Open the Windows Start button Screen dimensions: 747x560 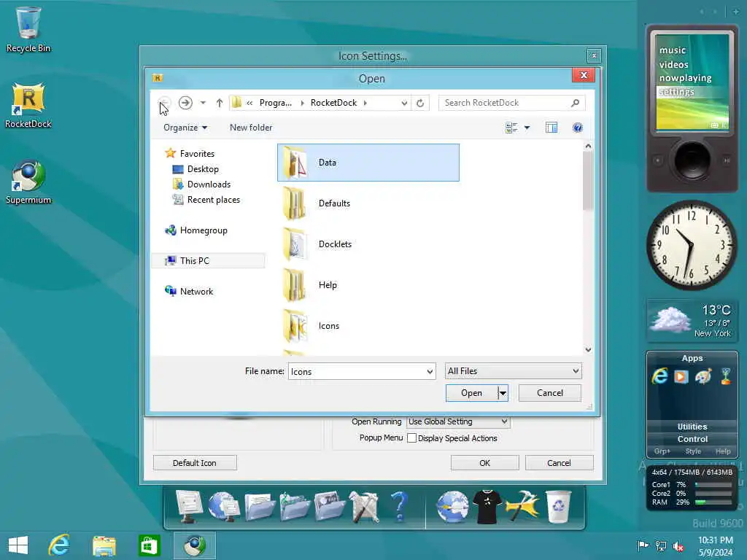(x=18, y=545)
